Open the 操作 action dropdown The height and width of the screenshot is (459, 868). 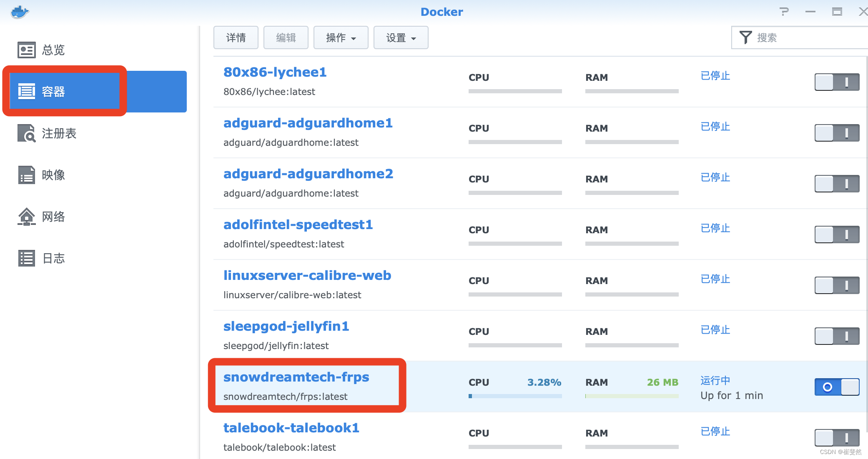pos(341,37)
